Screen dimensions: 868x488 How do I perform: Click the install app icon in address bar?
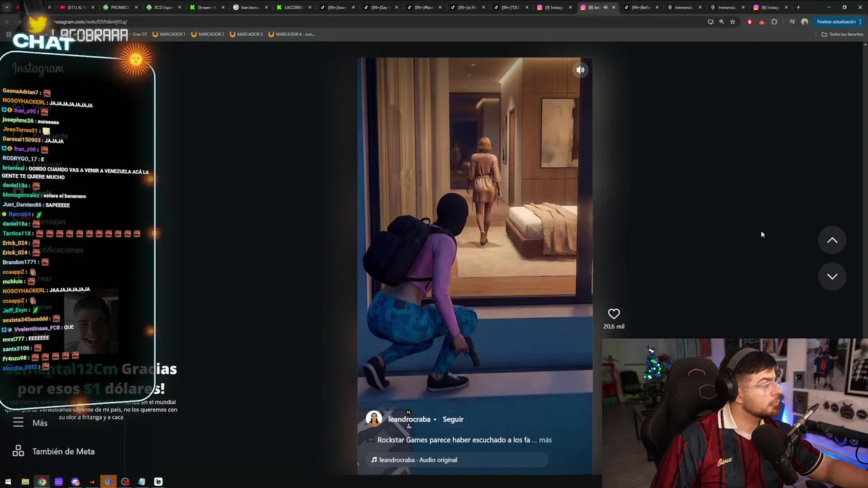tap(711, 22)
